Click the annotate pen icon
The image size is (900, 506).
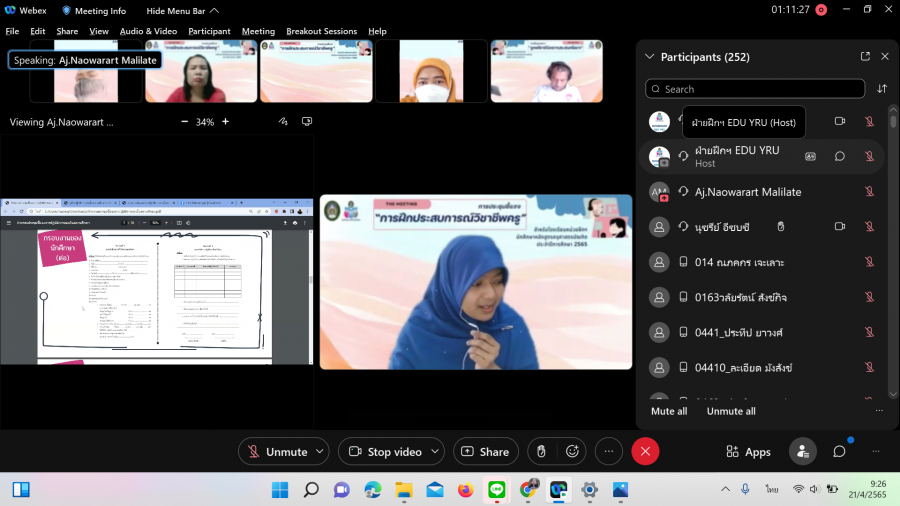[285, 122]
